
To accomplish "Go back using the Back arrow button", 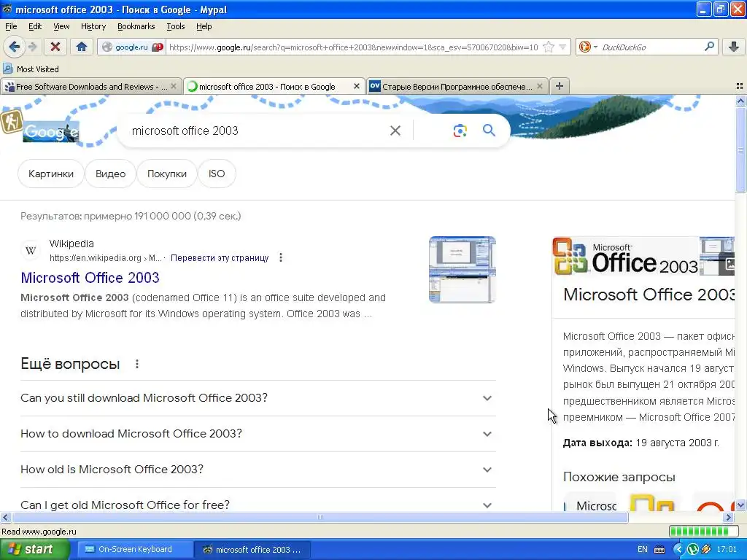I will (15, 47).
